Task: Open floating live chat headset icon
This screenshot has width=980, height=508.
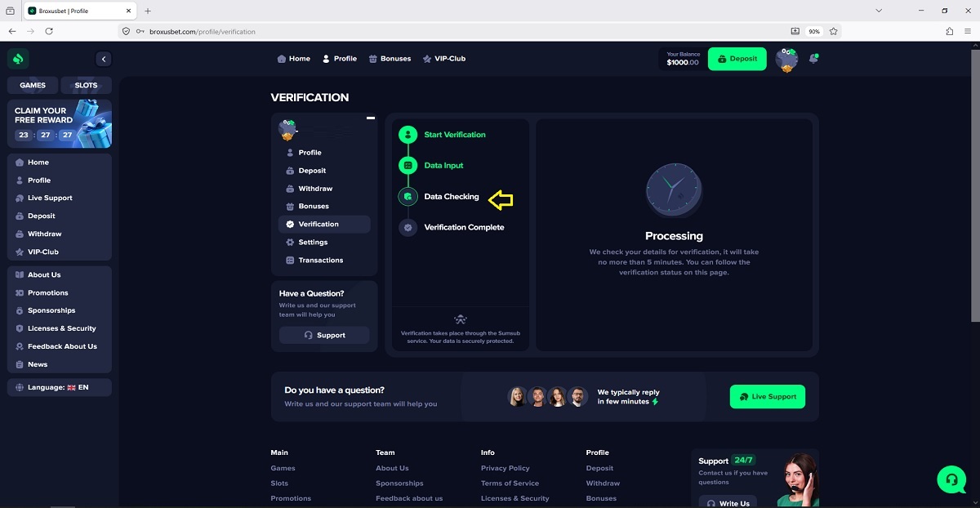Action: tap(951, 479)
